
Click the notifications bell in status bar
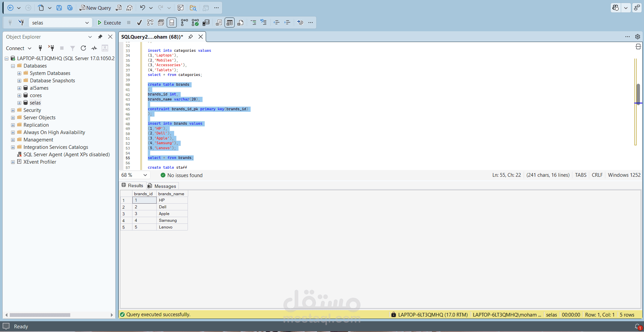point(638,327)
